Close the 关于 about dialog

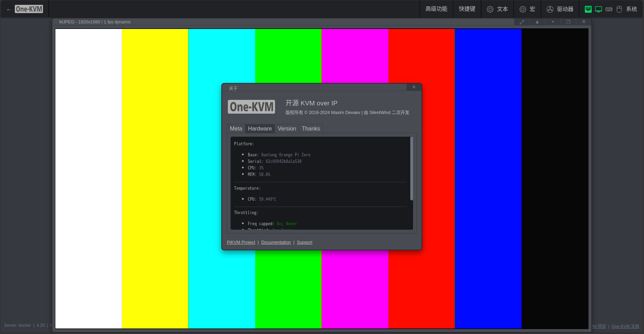[x=414, y=87]
